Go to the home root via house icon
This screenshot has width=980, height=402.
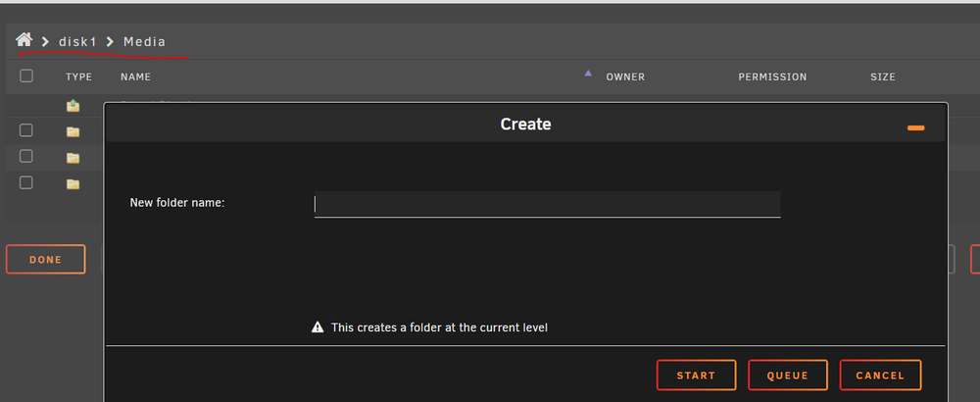(x=24, y=40)
